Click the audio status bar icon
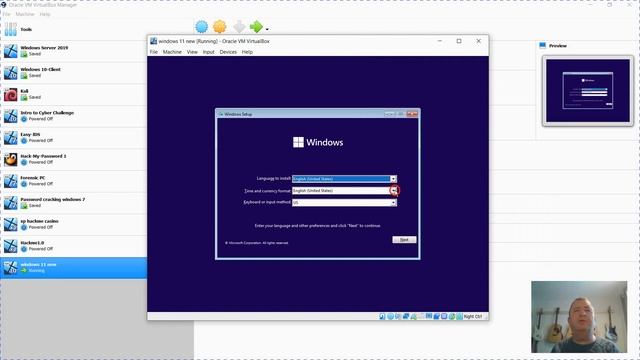 (x=398, y=316)
